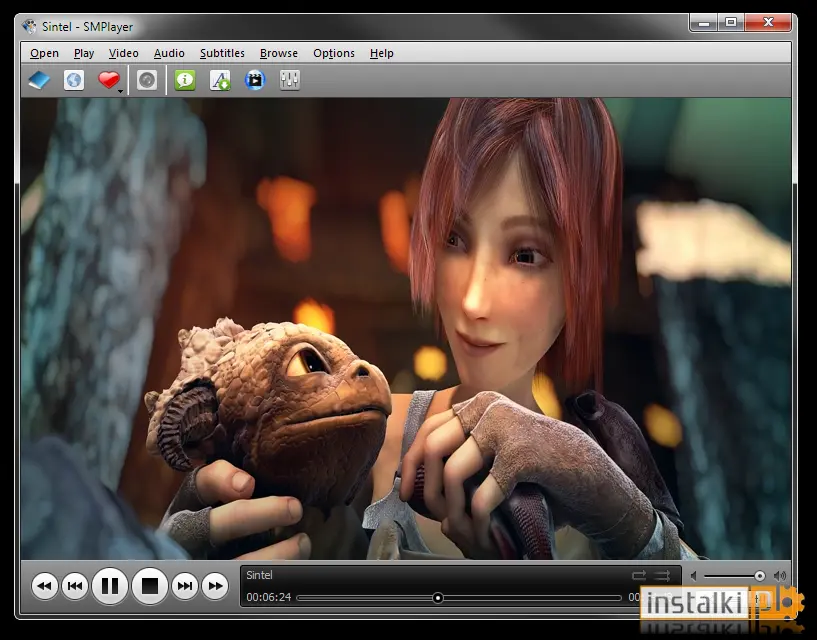Minimize the SMPlayer window
Image resolution: width=817 pixels, height=640 pixels.
pyautogui.click(x=704, y=22)
